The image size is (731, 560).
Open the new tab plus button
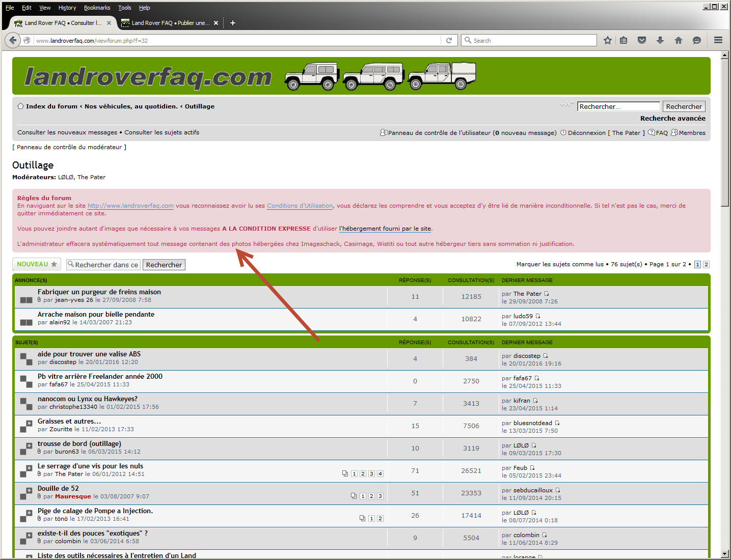pyautogui.click(x=233, y=23)
